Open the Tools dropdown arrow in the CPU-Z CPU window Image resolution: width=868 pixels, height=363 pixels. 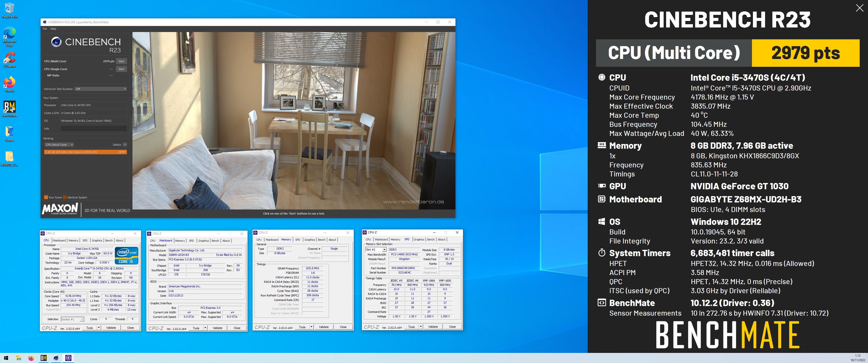pos(99,328)
